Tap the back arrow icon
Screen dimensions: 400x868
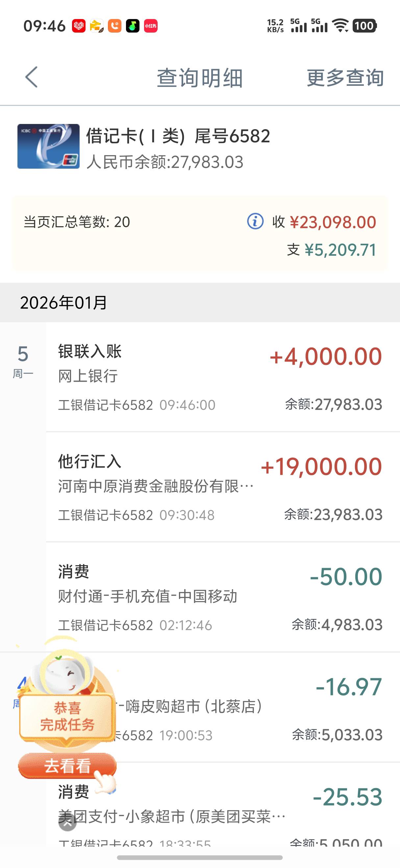(x=31, y=77)
